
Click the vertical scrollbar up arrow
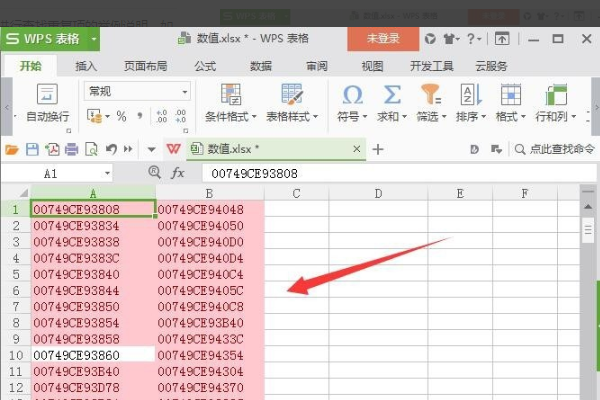[588, 207]
